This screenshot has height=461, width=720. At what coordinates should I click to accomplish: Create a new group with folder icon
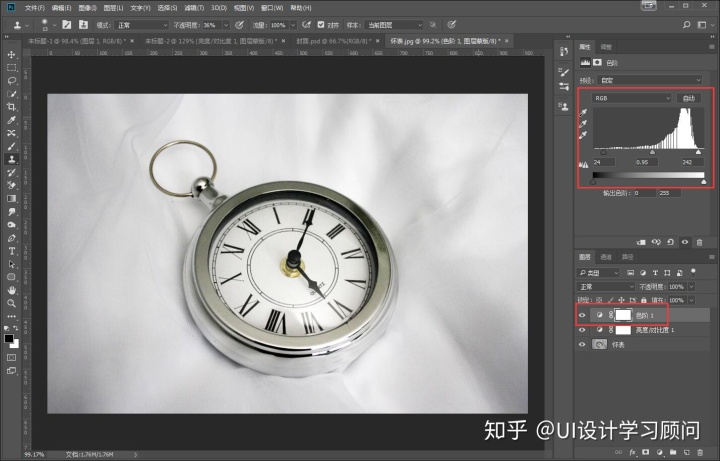coord(673,452)
